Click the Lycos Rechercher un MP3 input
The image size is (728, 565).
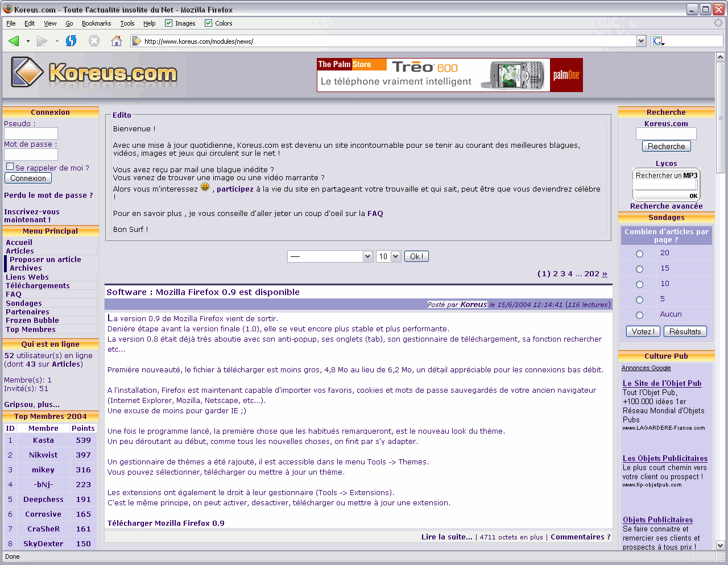[665, 185]
